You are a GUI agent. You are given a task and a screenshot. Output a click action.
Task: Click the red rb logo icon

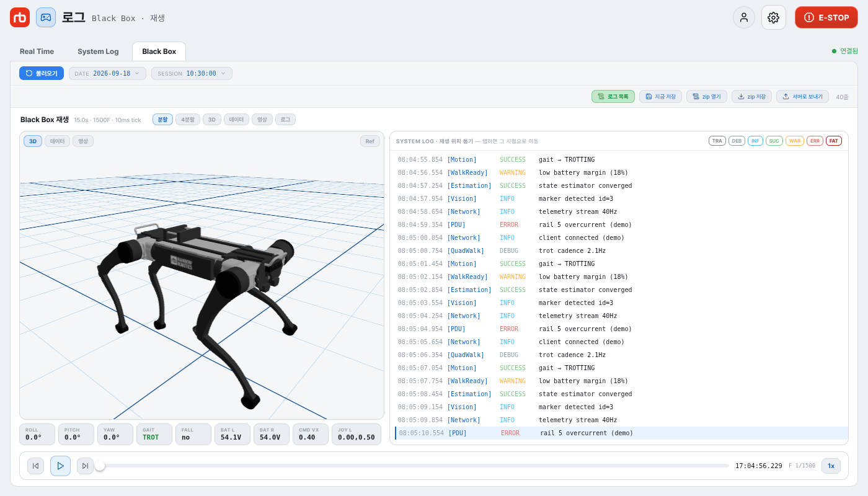tap(20, 17)
